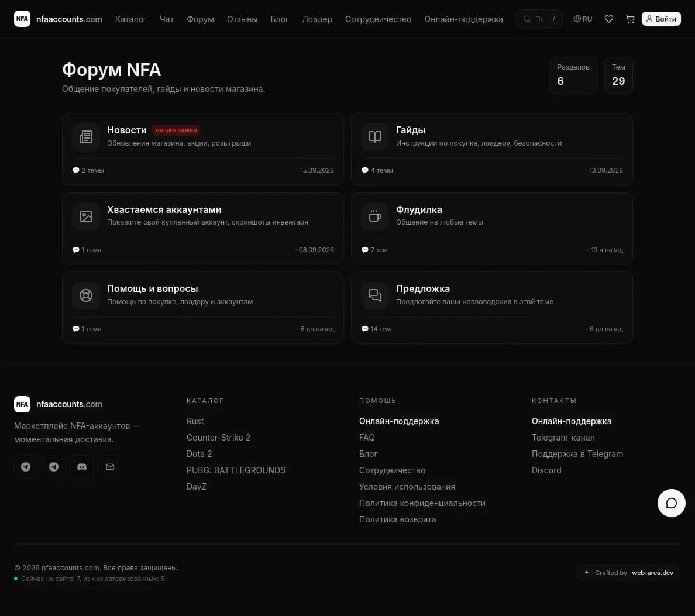Image resolution: width=695 pixels, height=616 pixels.
Task: Click the Тем 29 stat card
Action: (x=618, y=75)
